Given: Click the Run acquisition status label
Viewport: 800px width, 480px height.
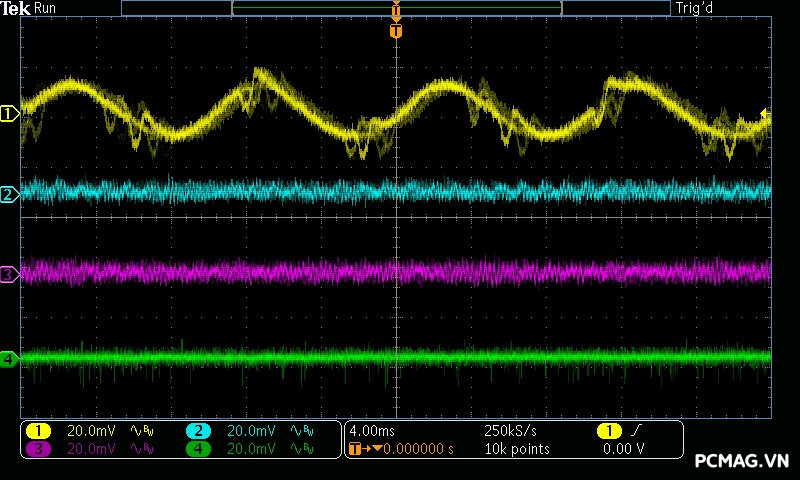Looking at the screenshot, I should (x=45, y=8).
